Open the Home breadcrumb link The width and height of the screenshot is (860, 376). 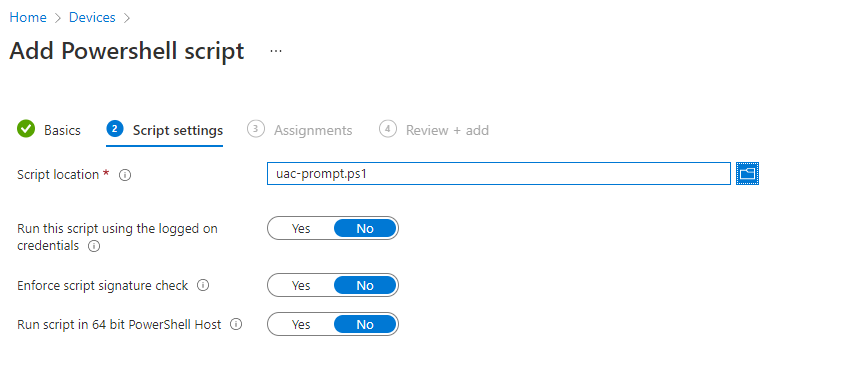pyautogui.click(x=28, y=18)
